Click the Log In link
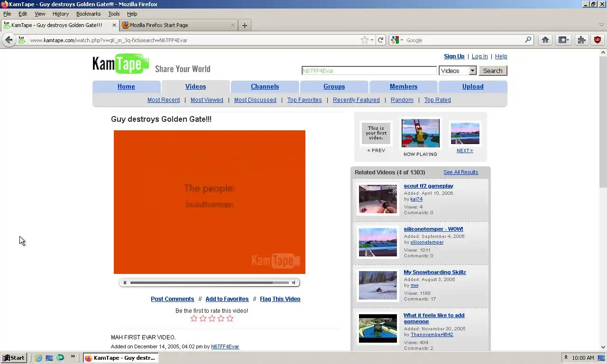Viewport: 607px width, 364px height. coord(479,56)
